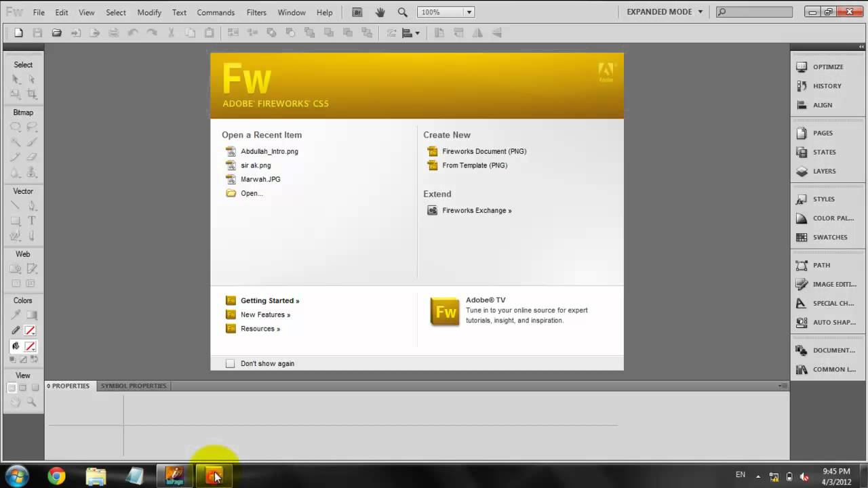Click the Open folder toolbar icon

57,33
